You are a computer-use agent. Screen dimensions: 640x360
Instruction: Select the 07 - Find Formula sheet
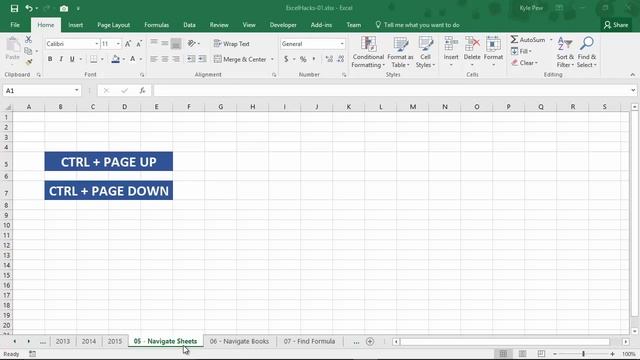click(309, 341)
